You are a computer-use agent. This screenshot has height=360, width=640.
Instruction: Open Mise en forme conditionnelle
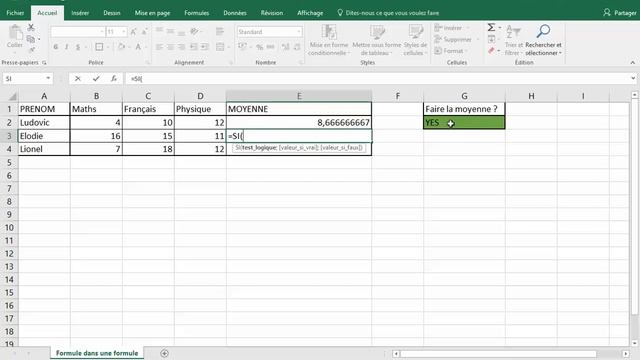[x=329, y=40]
